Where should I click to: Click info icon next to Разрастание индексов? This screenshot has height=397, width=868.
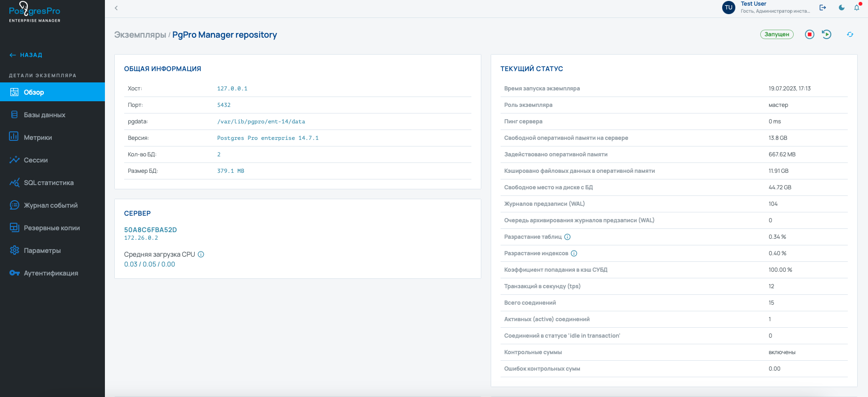pyautogui.click(x=574, y=253)
